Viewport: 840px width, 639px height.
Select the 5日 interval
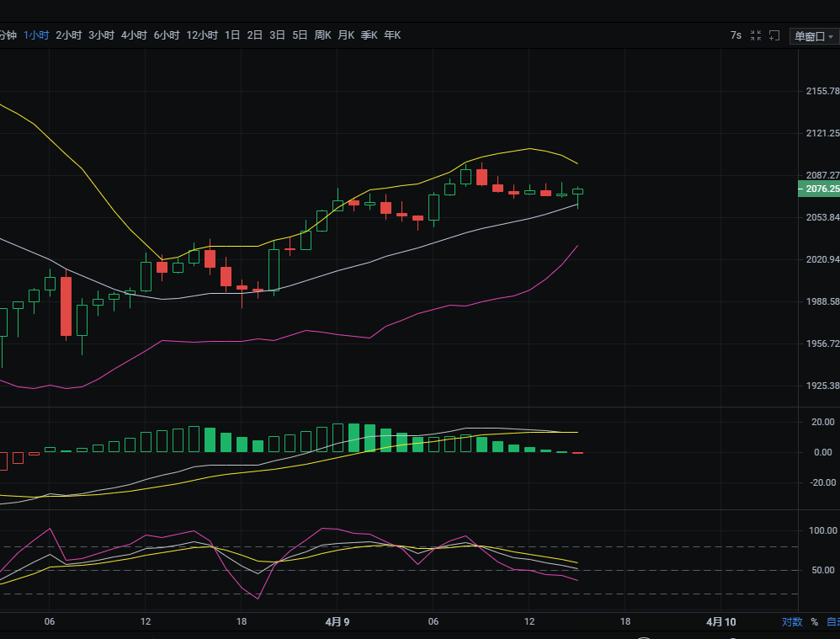pos(300,35)
